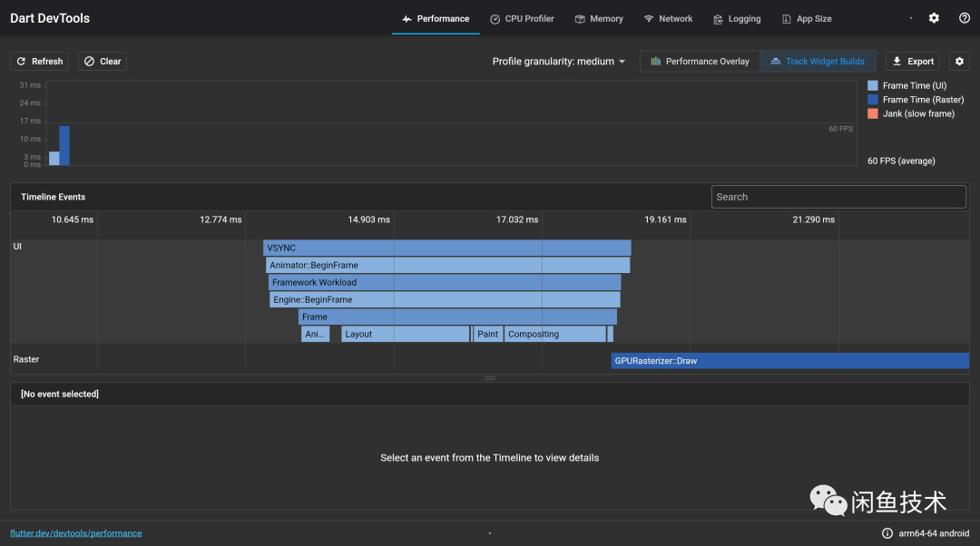Toggle the Performance Overlay
The width and height of the screenshot is (980, 546).
[700, 61]
